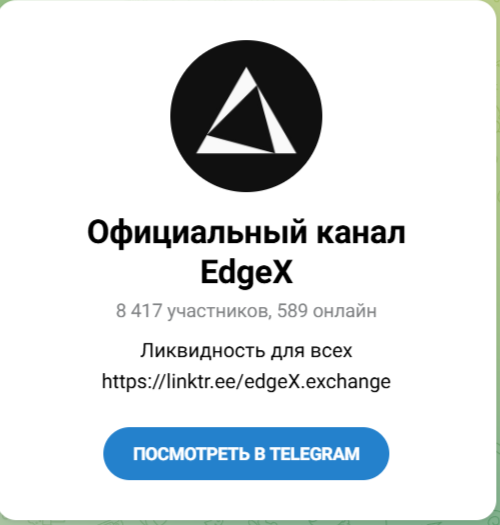Click the word всех in the description
This screenshot has height=525, width=500.
coord(332,351)
